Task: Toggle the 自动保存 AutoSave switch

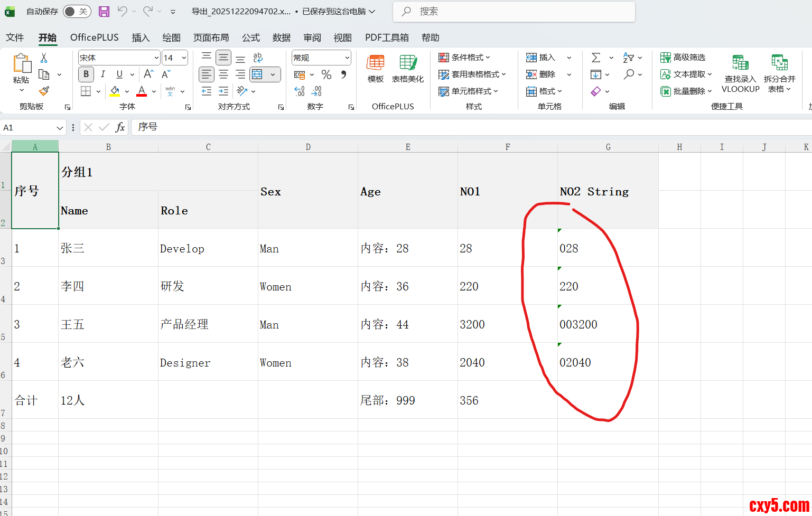Action: (77, 11)
